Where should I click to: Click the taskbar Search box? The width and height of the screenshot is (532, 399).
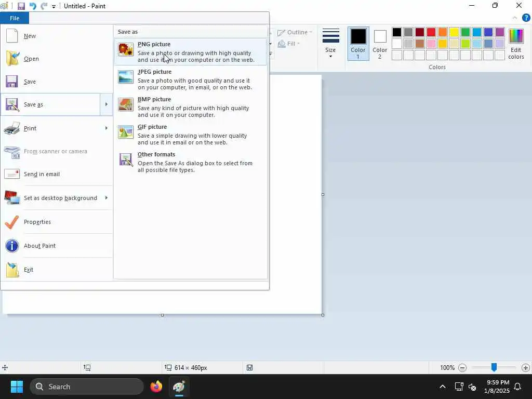(x=87, y=387)
